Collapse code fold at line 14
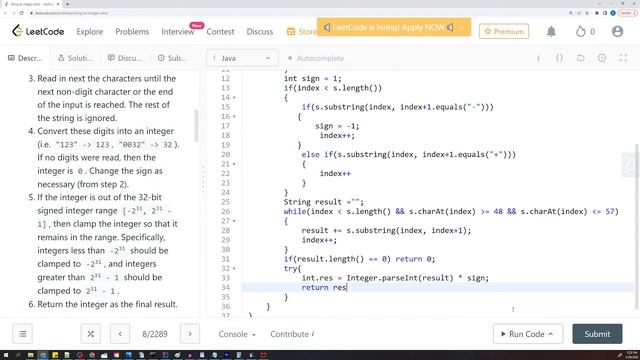Viewport: 640px width, 360px height. pyautogui.click(x=234, y=98)
